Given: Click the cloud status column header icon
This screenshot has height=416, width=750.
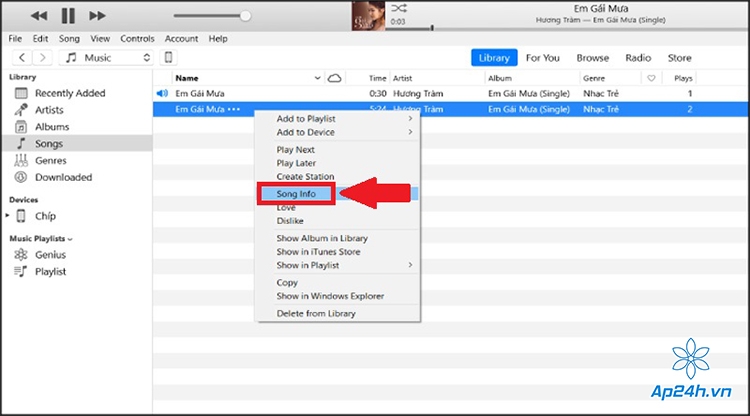Looking at the screenshot, I should (x=334, y=78).
